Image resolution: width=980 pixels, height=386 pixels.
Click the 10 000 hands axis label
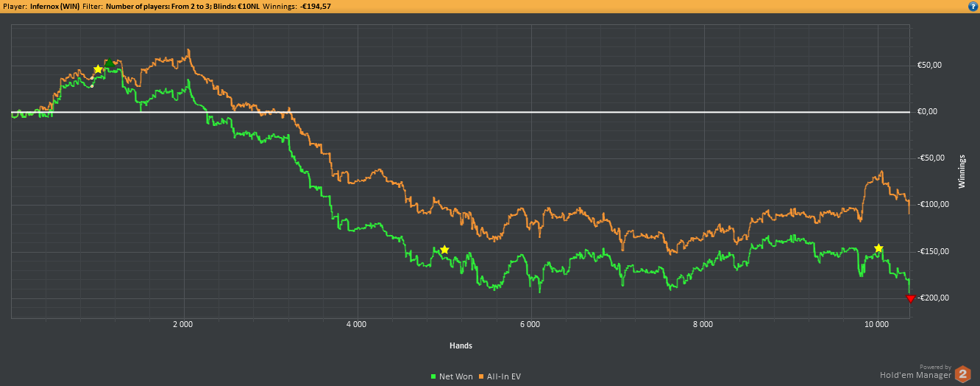pyautogui.click(x=877, y=324)
